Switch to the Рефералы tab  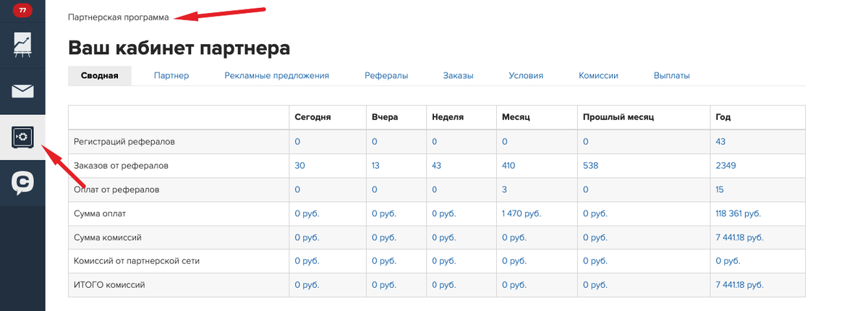point(386,75)
